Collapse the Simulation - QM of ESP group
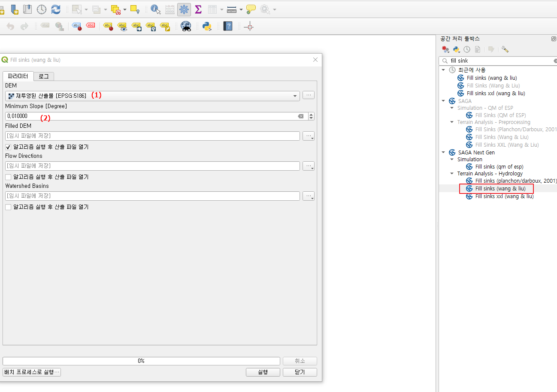 pyautogui.click(x=452, y=108)
